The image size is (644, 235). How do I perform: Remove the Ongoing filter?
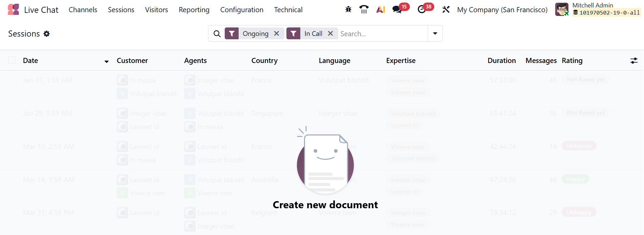(277, 34)
